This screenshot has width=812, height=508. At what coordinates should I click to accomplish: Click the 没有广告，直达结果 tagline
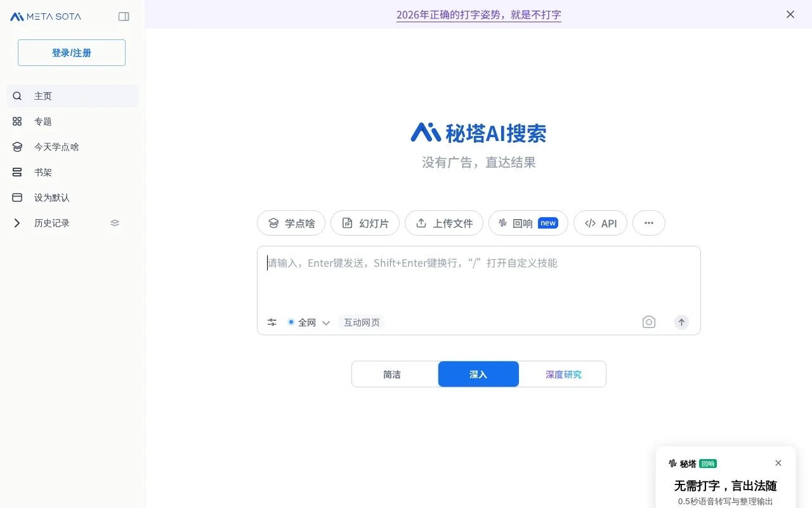tap(479, 163)
